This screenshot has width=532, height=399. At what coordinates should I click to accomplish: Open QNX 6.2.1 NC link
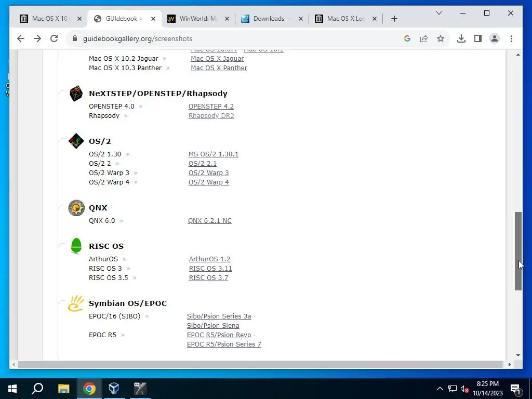pos(210,220)
